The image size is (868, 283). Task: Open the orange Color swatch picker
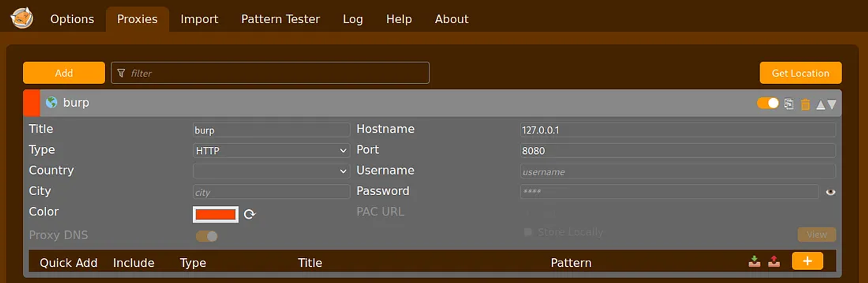pyautogui.click(x=215, y=214)
